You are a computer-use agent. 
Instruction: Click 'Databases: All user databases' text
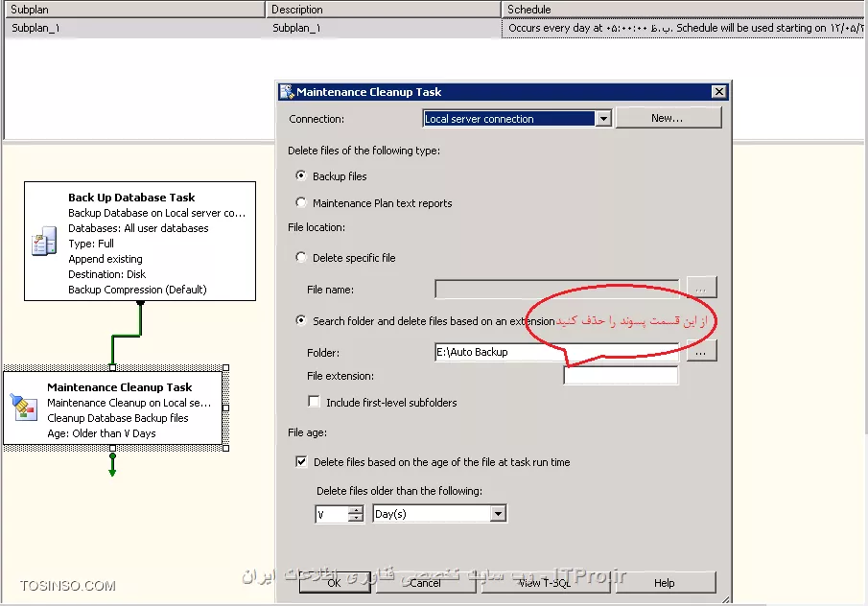138,228
